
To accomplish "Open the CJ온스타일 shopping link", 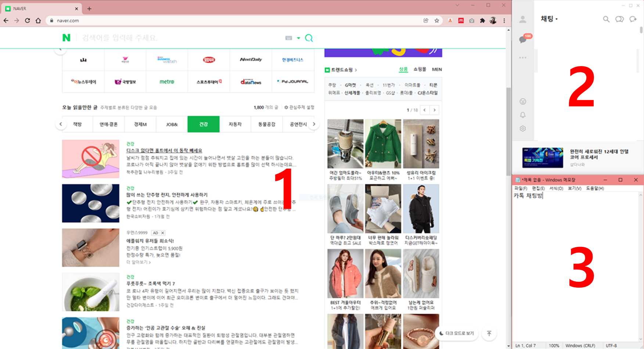I will [x=428, y=93].
